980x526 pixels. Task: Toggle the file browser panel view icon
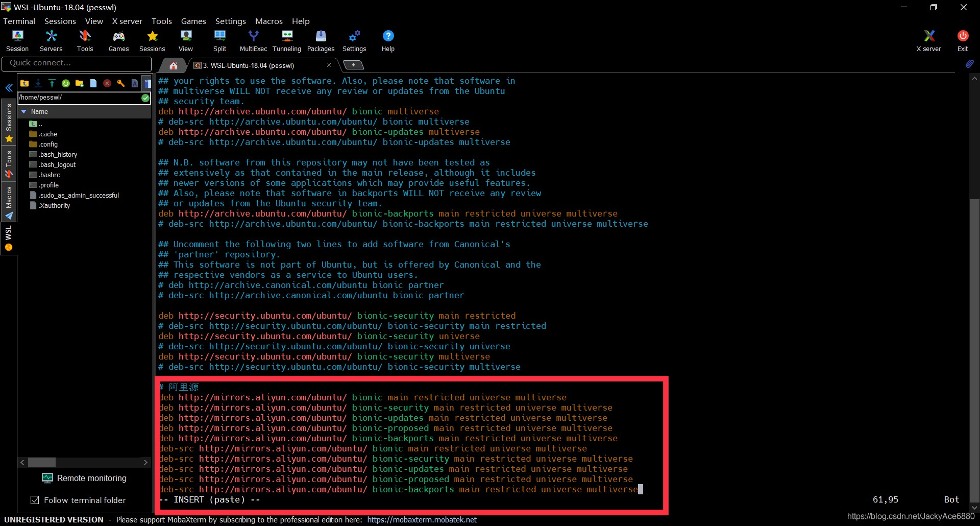click(147, 83)
